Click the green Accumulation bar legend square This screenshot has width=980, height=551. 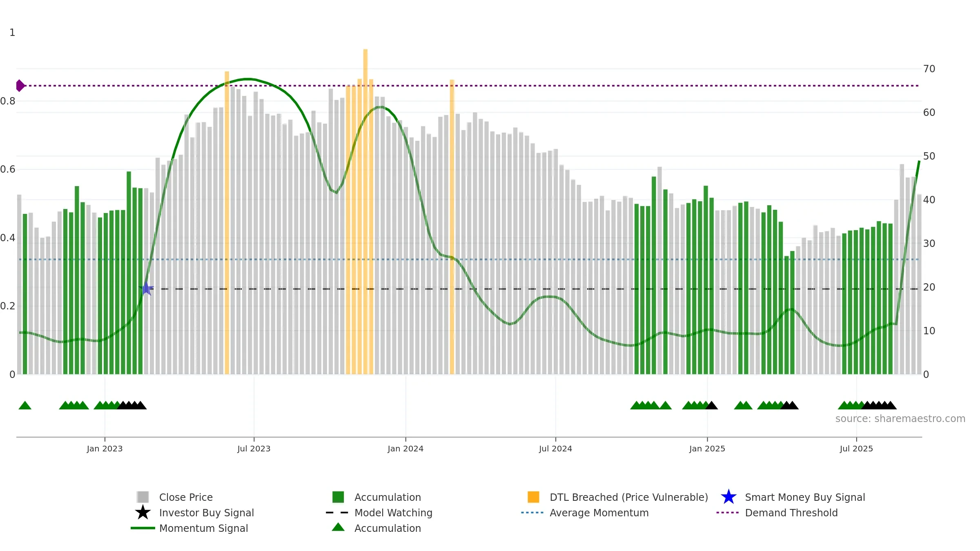click(338, 497)
